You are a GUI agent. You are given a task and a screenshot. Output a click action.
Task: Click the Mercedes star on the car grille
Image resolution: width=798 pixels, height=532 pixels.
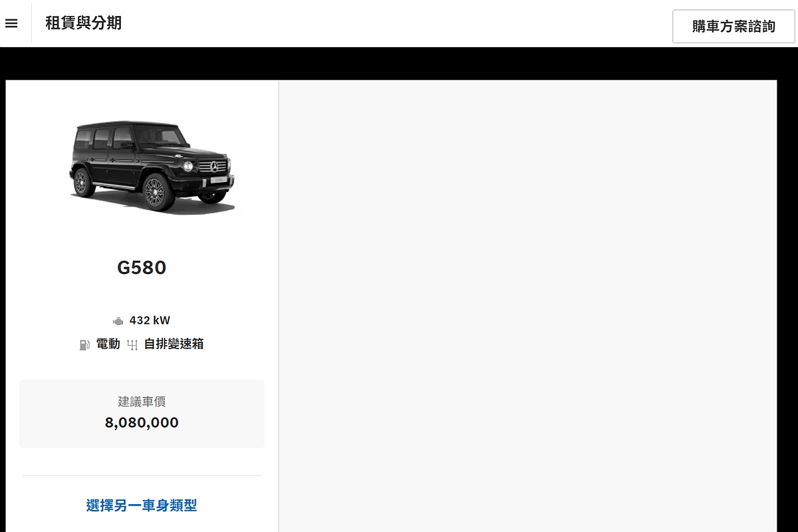(214, 166)
